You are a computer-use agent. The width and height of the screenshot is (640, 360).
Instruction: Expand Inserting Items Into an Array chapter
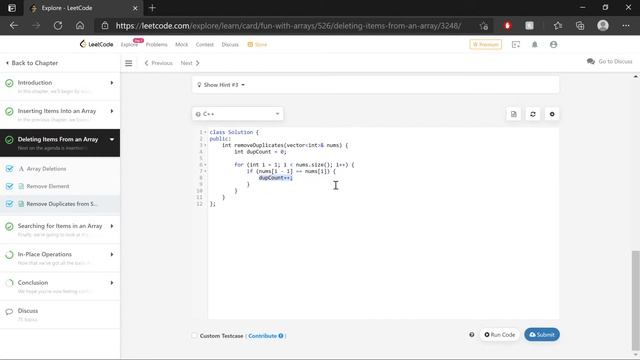coord(112,111)
